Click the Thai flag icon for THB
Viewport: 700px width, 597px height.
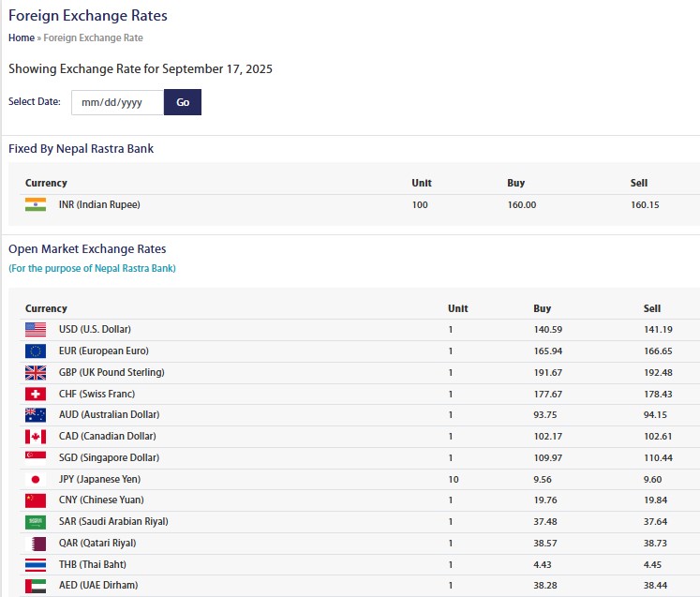pyautogui.click(x=36, y=564)
